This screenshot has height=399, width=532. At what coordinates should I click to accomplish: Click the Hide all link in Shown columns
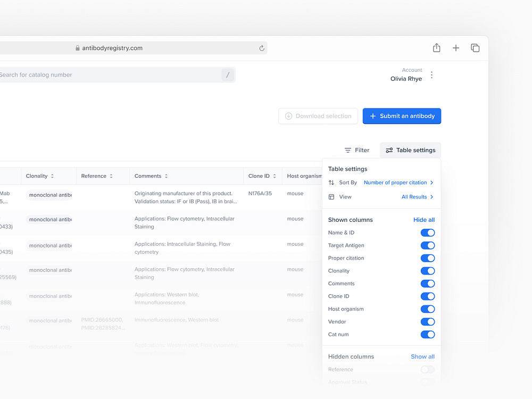[x=424, y=220]
